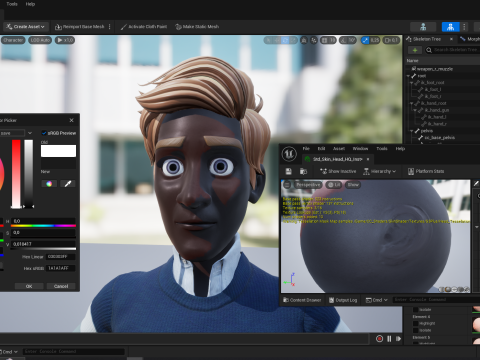Collapse the ik_hand_gun bone node
Image resolution: width=480 pixels, height=360 pixels.
click(x=415, y=110)
